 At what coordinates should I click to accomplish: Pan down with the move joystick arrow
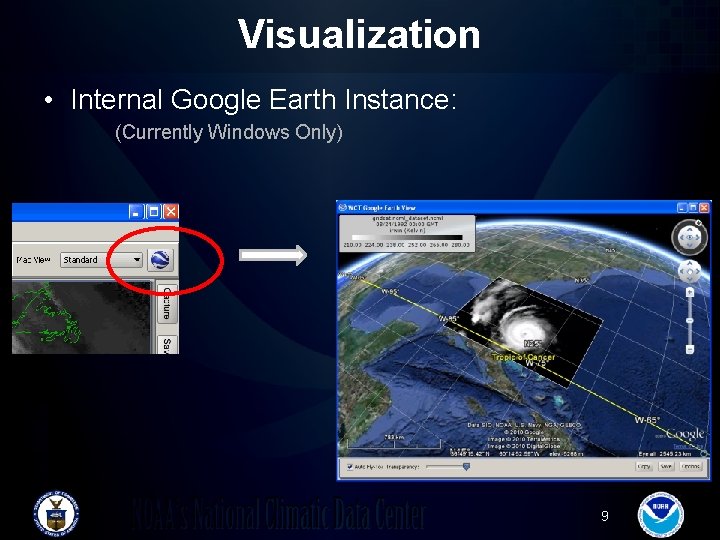(689, 280)
